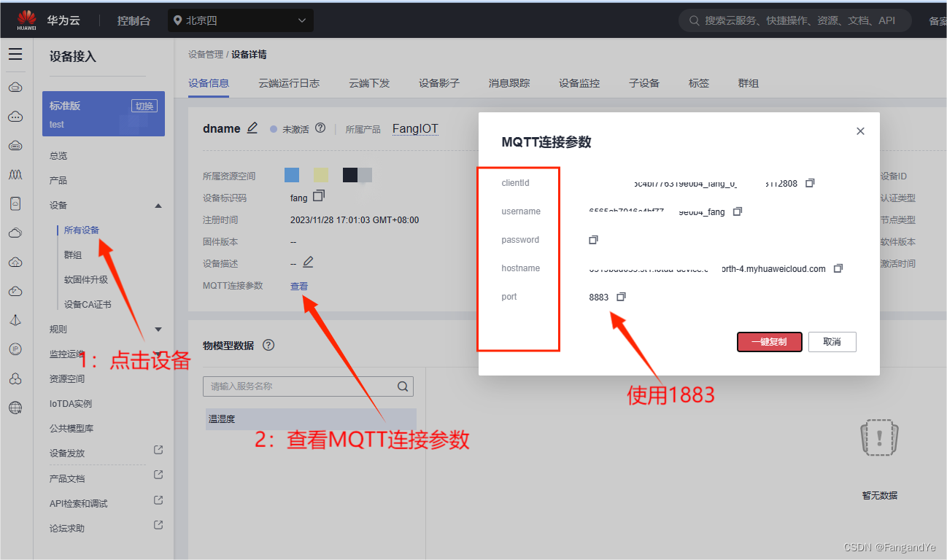Click 切换 to switch instance edition
The image size is (947, 560).
(144, 106)
